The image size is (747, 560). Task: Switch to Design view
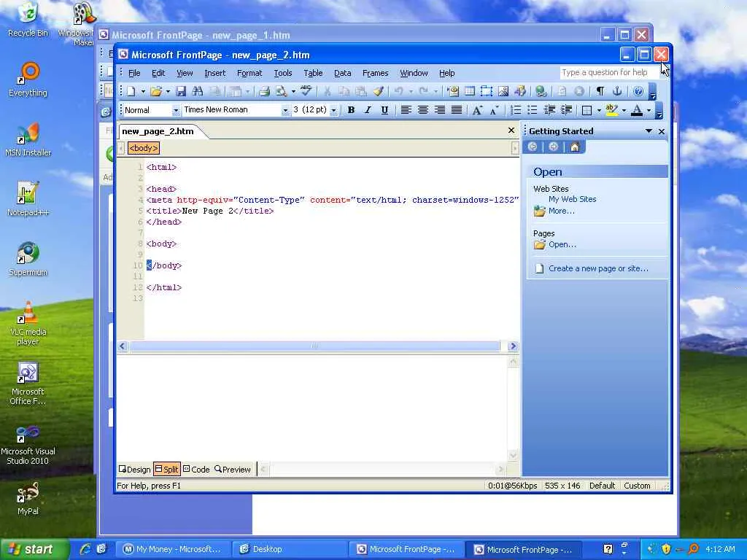coord(134,469)
